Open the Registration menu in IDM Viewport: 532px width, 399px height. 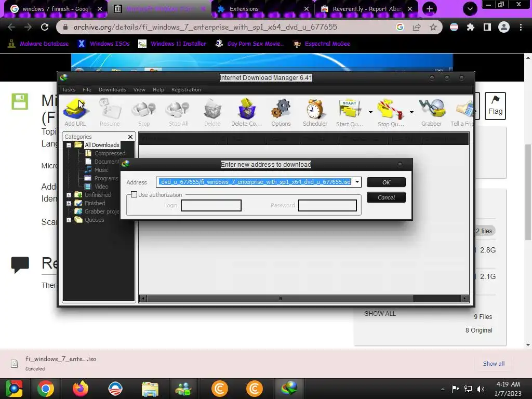186,89
